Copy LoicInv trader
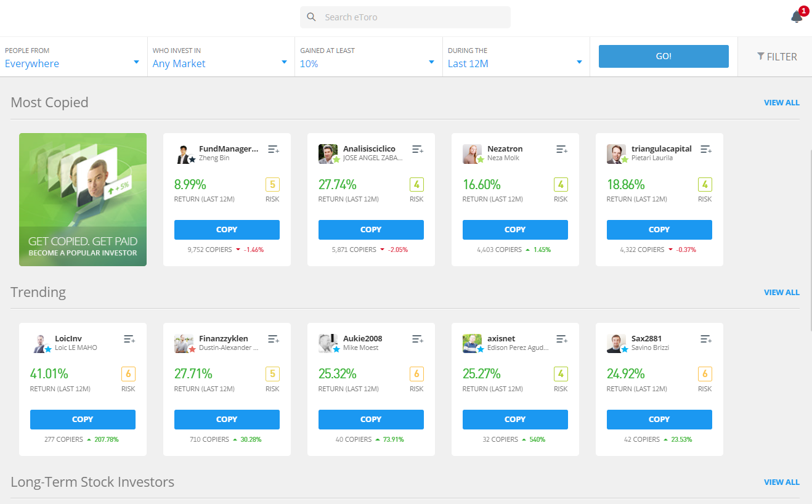The height and width of the screenshot is (504, 812). (x=83, y=420)
